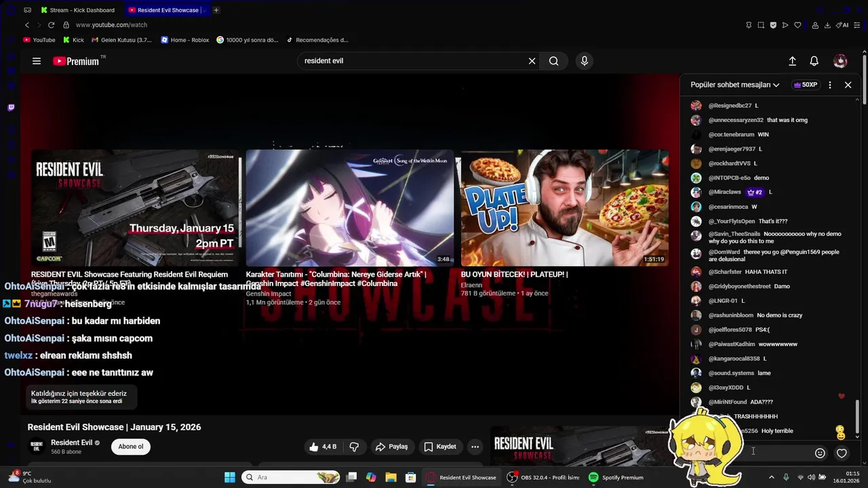Viewport: 868px width, 488px height.
Task: Open the Resident Evil channel name link
Action: 72,443
